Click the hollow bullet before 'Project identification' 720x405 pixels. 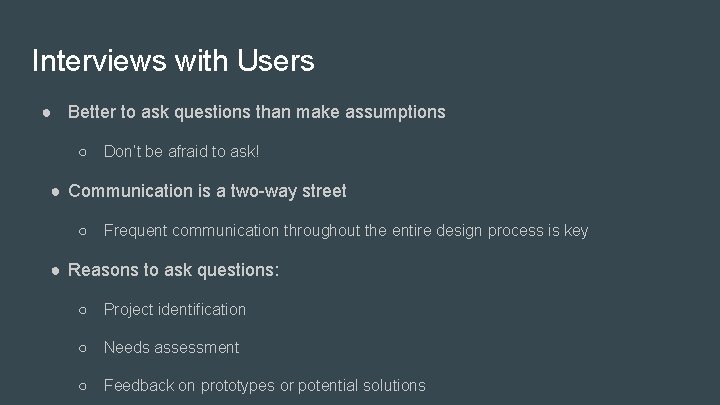pyautogui.click(x=84, y=309)
